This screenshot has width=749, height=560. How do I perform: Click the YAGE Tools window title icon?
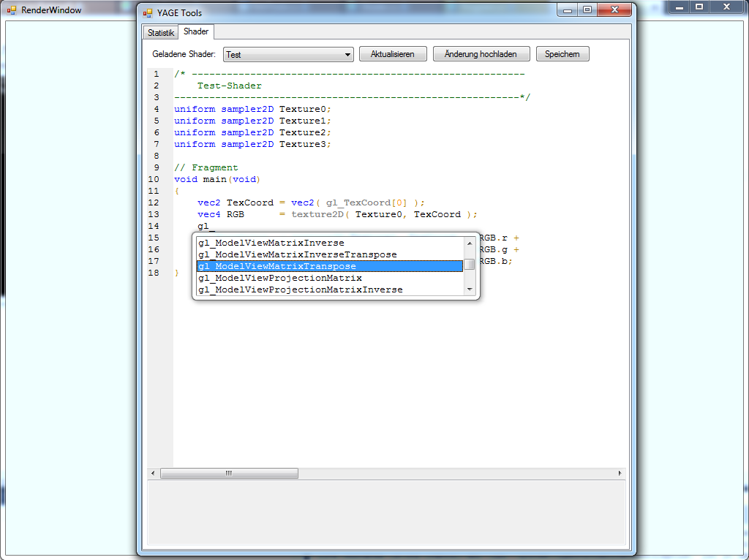point(148,12)
